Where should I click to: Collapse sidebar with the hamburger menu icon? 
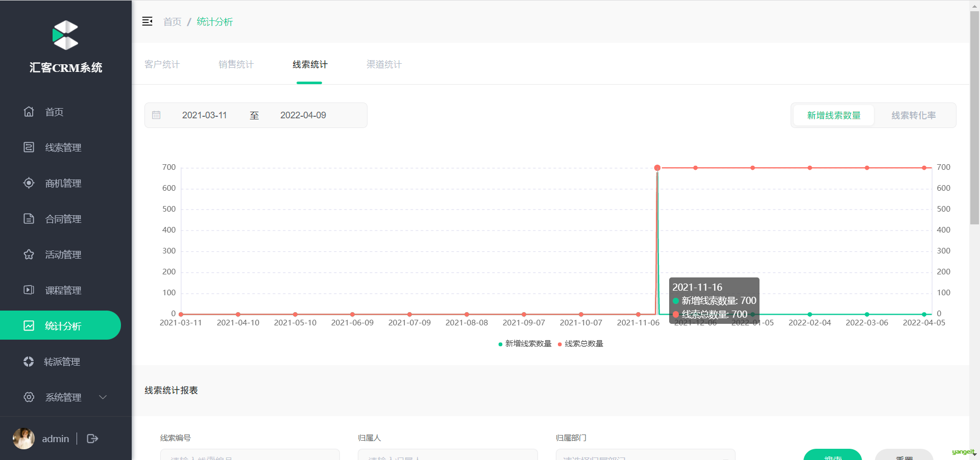(x=147, y=21)
